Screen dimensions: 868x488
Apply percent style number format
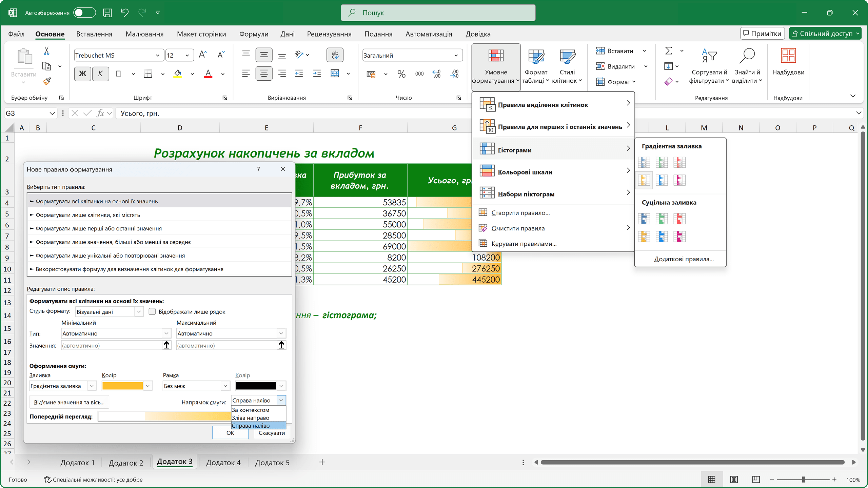[x=401, y=74]
